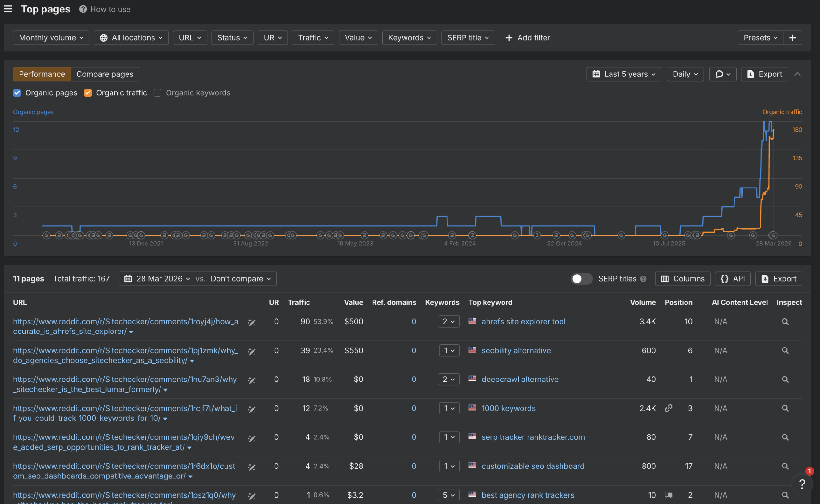Viewport: 820px width, 504px height.
Task: Open the ahrefs site explorer tool keyword link
Action: (x=523, y=321)
